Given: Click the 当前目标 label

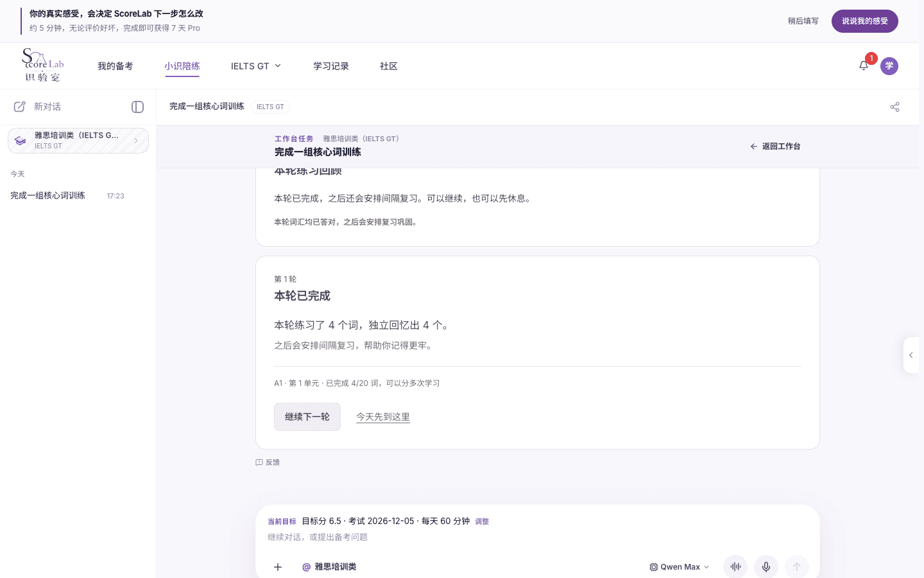Looking at the screenshot, I should [x=282, y=521].
